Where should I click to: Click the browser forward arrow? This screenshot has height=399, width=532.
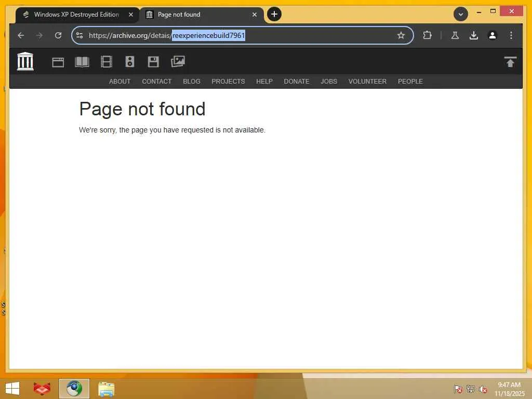(39, 35)
